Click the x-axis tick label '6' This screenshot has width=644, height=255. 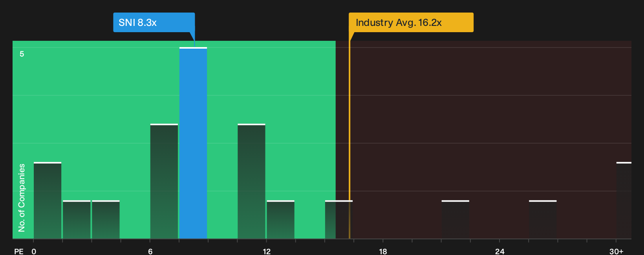150,251
